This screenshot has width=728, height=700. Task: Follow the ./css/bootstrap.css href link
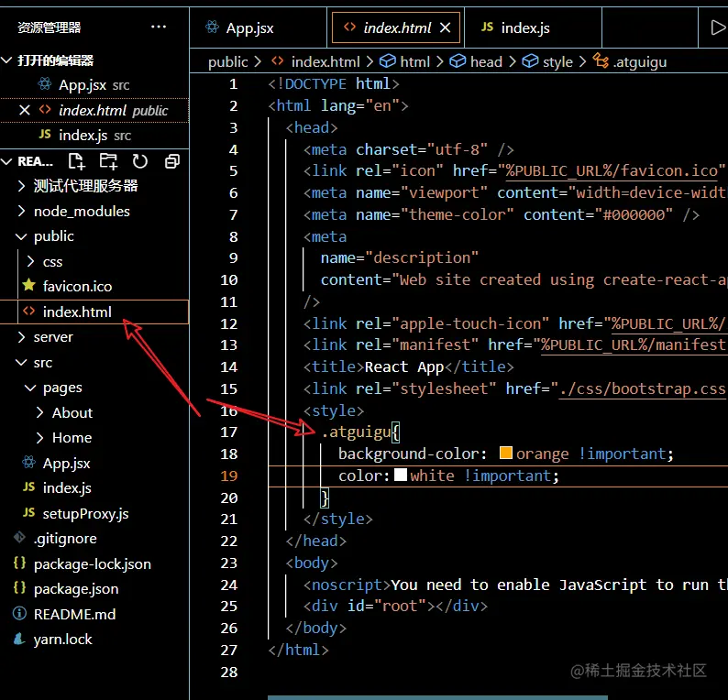(x=643, y=388)
